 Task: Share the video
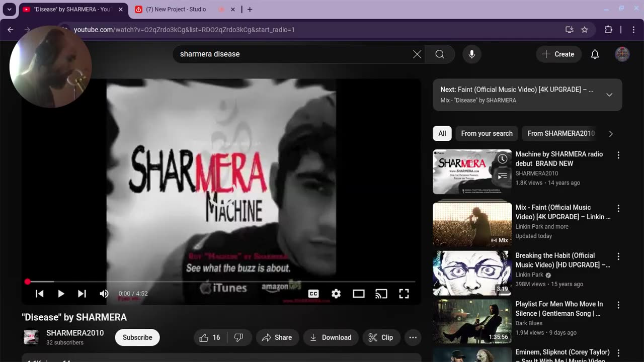pos(277,337)
